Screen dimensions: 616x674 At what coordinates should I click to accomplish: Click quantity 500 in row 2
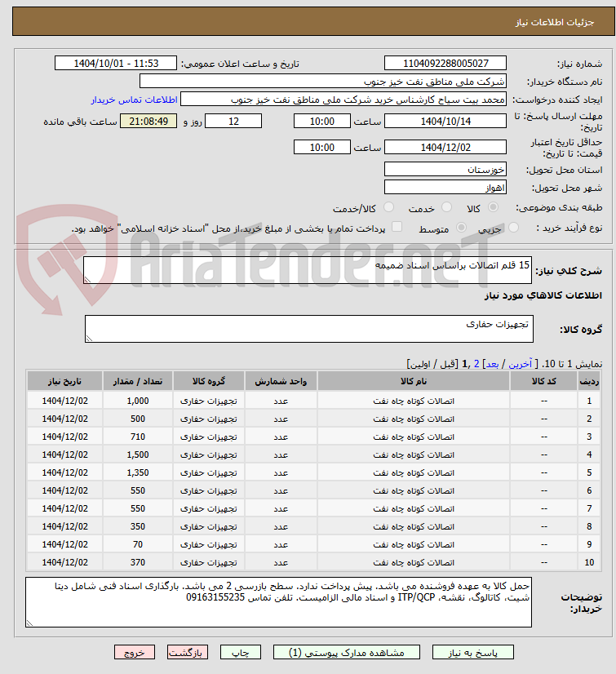(x=138, y=419)
